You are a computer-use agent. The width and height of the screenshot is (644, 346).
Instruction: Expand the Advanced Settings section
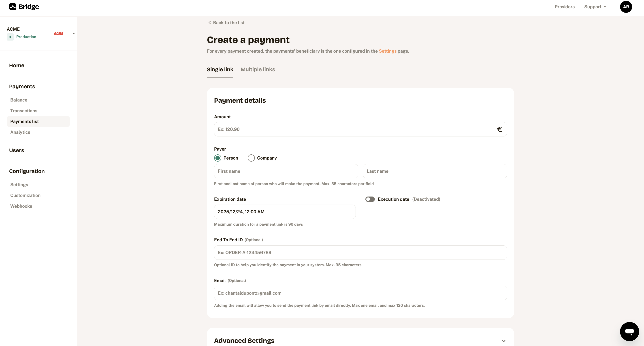pyautogui.click(x=504, y=341)
